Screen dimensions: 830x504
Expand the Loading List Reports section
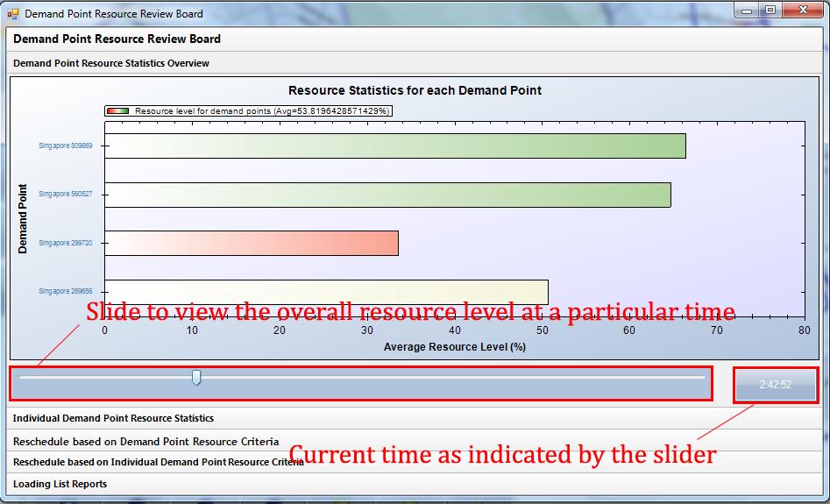click(415, 484)
